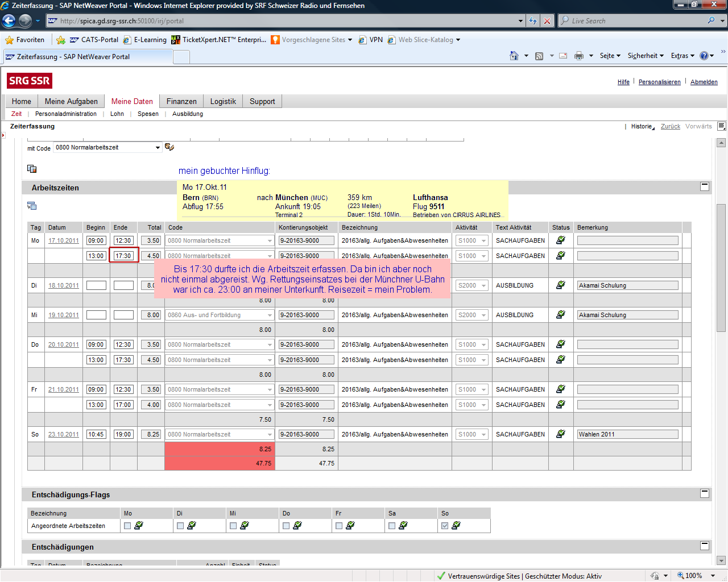The image size is (728, 582).
Task: Open the date link 23.10.2011
Action: click(x=64, y=434)
